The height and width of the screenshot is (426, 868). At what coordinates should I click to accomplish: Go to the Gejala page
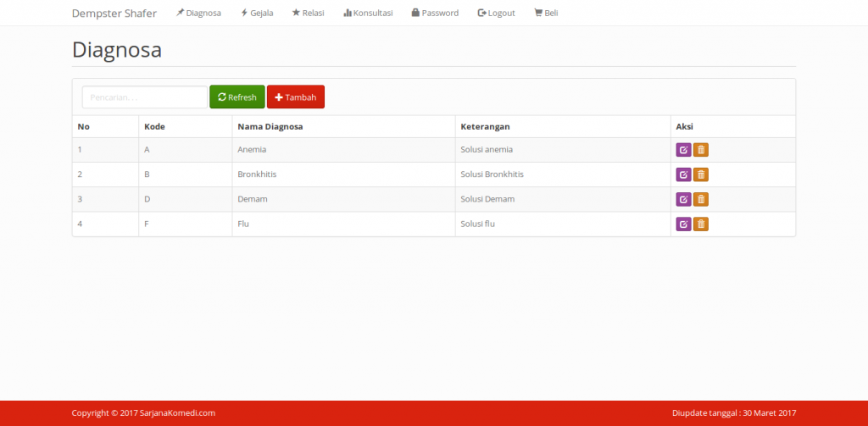[x=257, y=13]
